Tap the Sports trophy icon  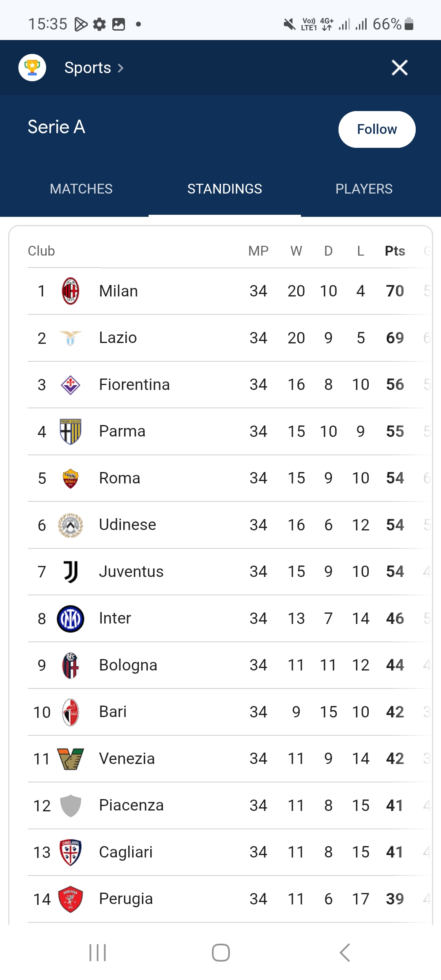point(32,67)
